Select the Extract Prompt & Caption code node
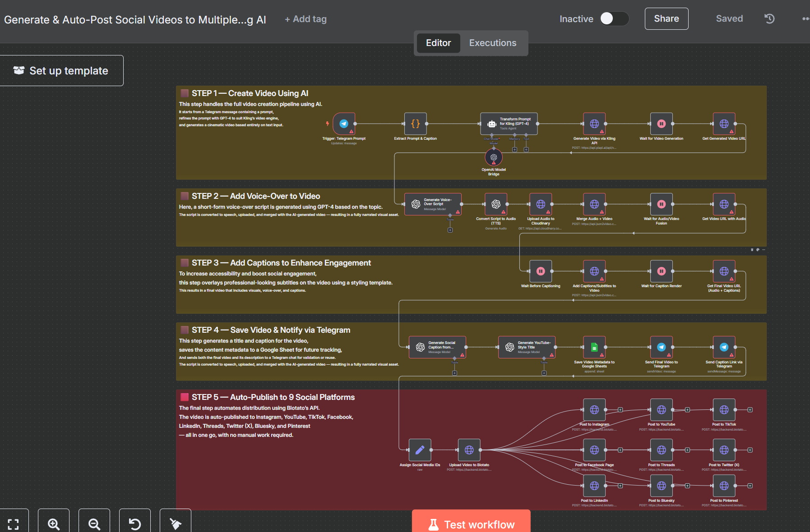 pyautogui.click(x=416, y=124)
